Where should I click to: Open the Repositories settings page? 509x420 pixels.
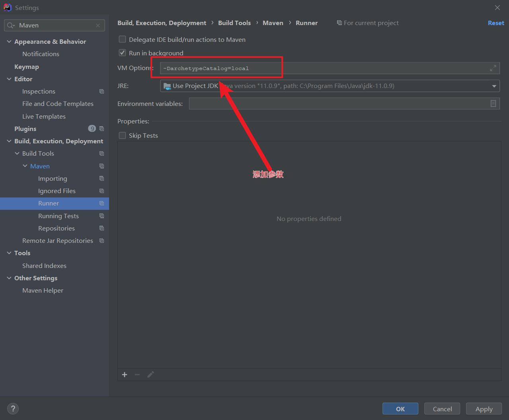[x=57, y=228]
